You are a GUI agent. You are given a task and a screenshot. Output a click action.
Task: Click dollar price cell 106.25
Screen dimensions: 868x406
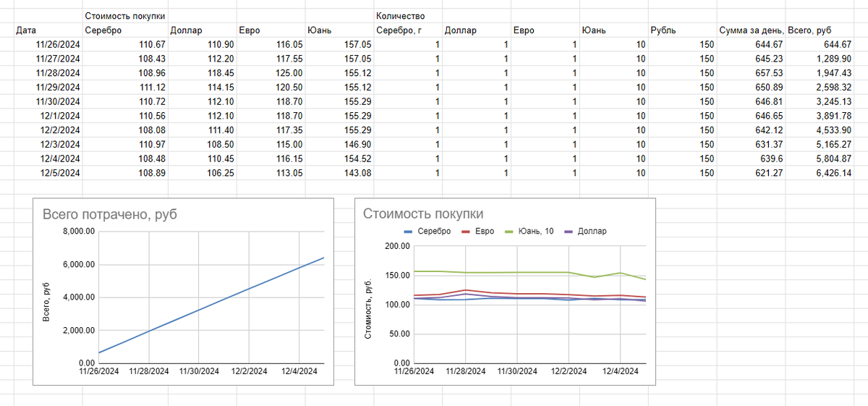tap(201, 173)
